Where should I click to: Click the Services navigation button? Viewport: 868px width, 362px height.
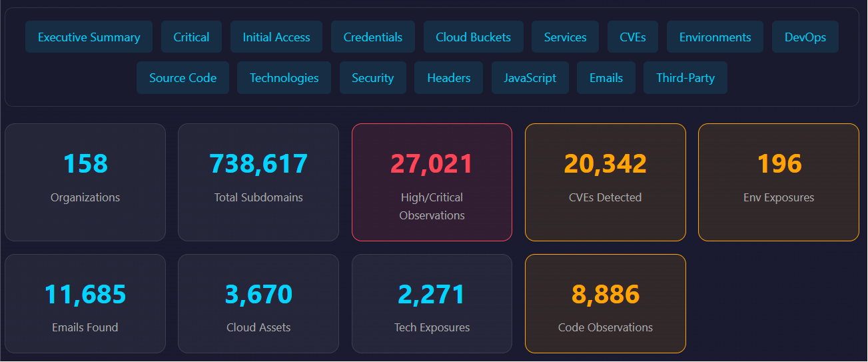coord(565,37)
